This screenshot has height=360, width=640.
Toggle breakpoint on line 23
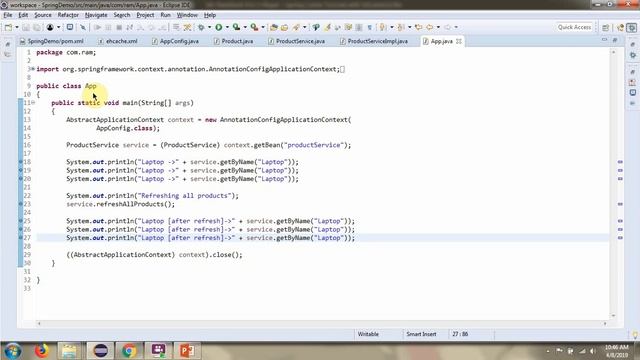tap(21, 204)
